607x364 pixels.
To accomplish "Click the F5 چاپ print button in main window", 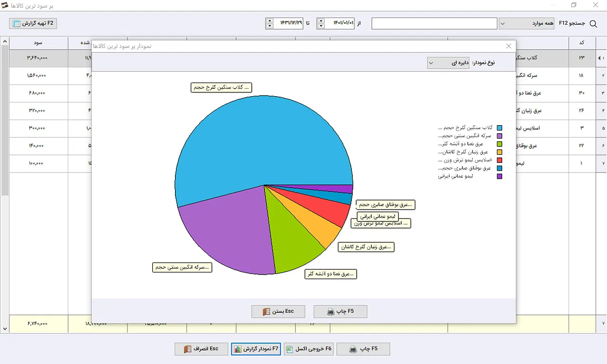I will coord(363,349).
